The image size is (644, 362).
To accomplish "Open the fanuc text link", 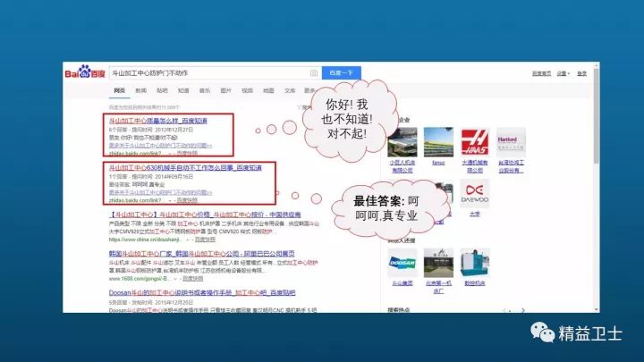I will [438, 163].
